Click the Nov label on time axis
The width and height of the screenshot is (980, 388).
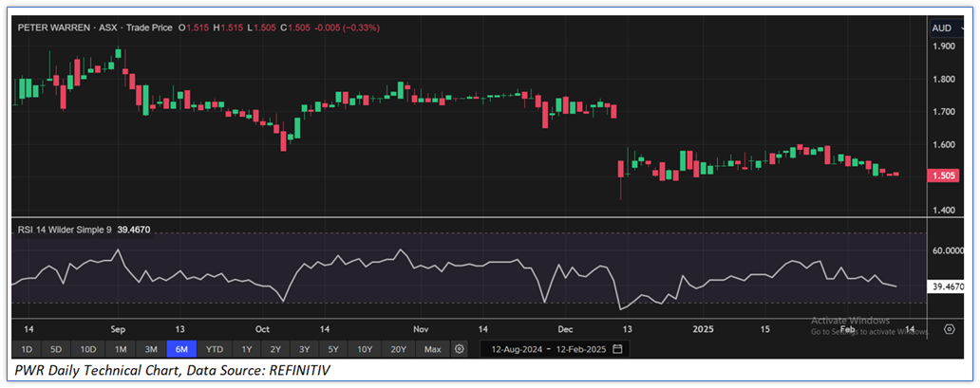(422, 328)
